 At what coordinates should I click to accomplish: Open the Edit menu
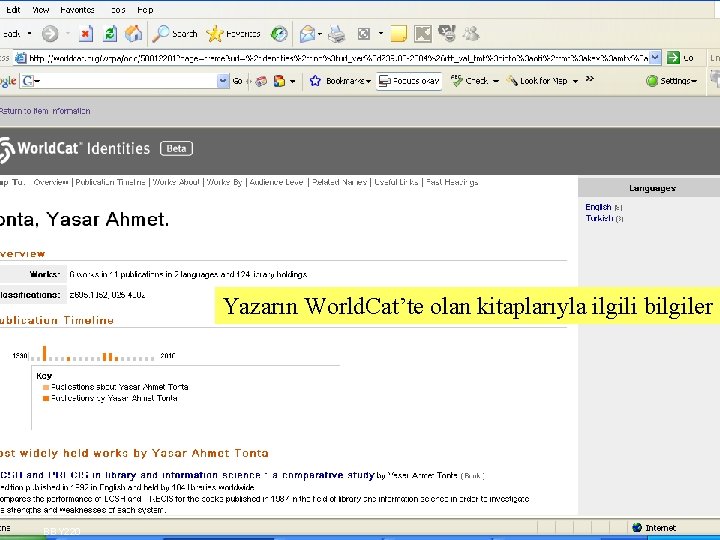pos(13,10)
